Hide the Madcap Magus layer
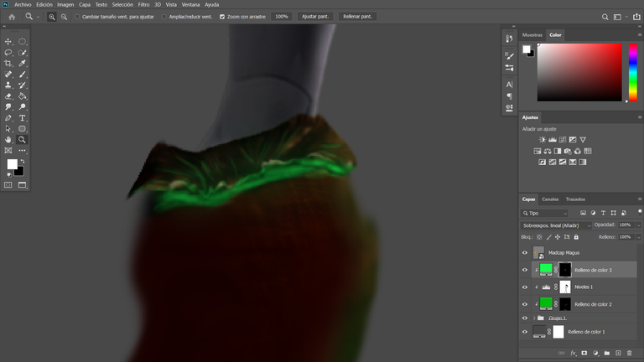This screenshot has width=644, height=362. click(525, 253)
